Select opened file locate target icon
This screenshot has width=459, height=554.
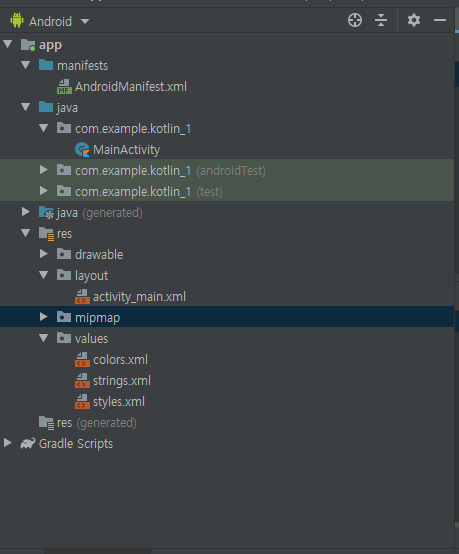click(355, 20)
